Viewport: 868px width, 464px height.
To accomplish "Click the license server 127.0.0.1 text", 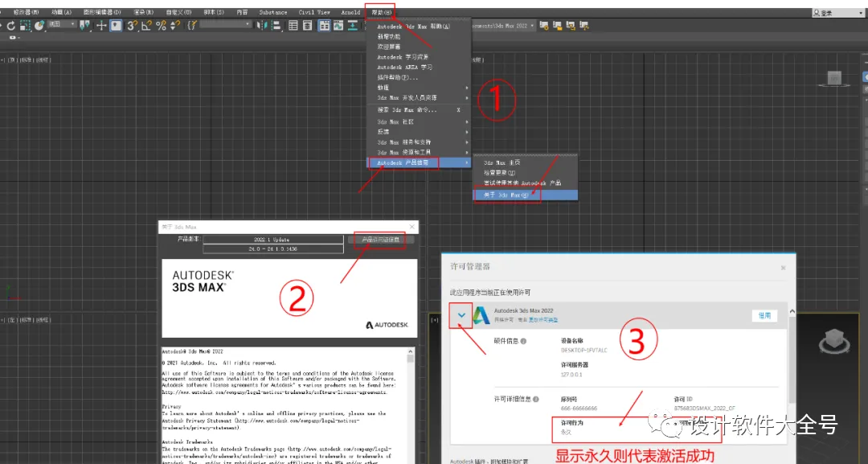I will pyautogui.click(x=572, y=374).
